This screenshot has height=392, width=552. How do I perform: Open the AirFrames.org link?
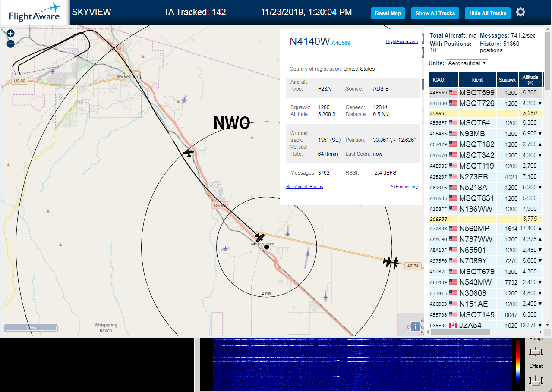(x=404, y=187)
